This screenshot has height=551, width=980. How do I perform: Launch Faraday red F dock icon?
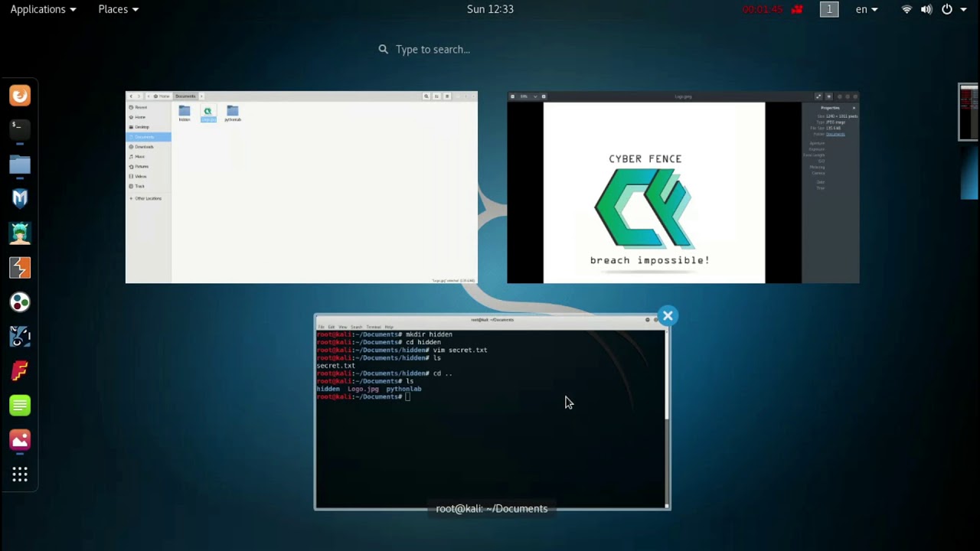coord(20,371)
